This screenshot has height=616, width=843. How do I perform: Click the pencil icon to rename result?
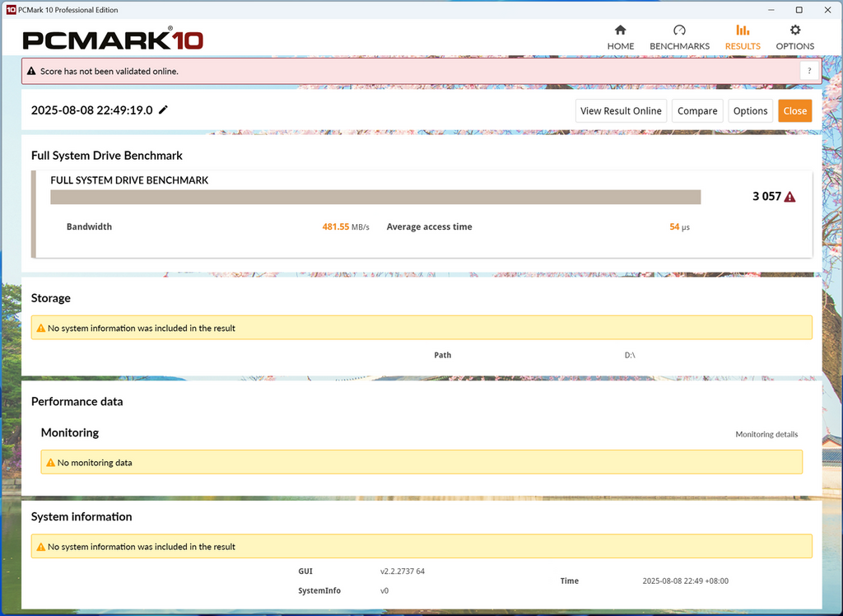164,110
